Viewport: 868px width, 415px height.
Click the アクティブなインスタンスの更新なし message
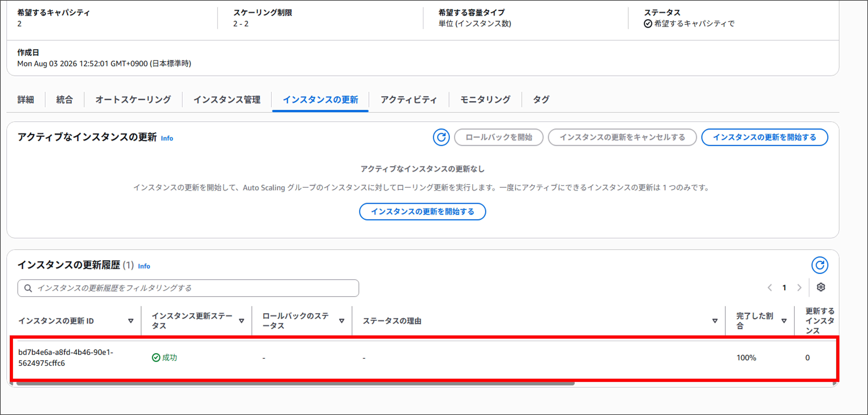pyautogui.click(x=422, y=169)
